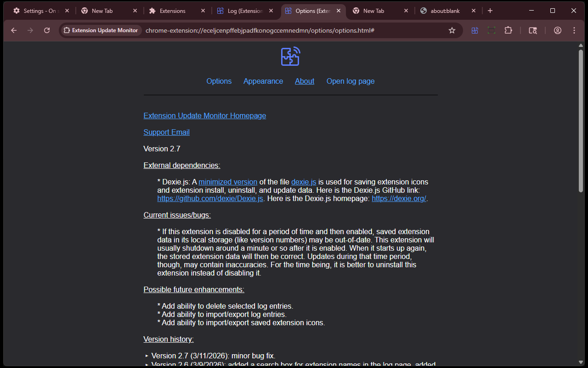588x368 pixels.
Task: Click the Support Email link
Action: point(167,132)
